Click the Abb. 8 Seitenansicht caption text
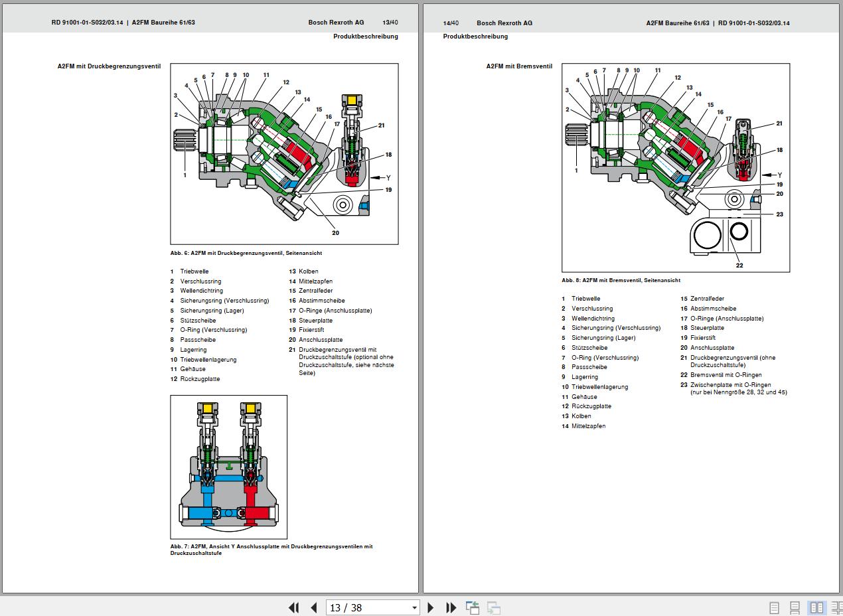 click(x=621, y=280)
